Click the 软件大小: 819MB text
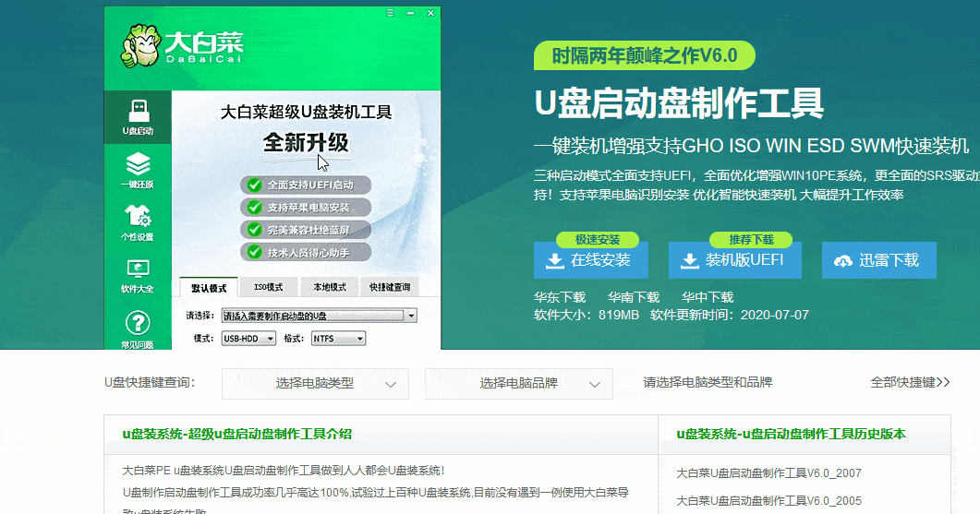This screenshot has height=514, width=980. [587, 315]
